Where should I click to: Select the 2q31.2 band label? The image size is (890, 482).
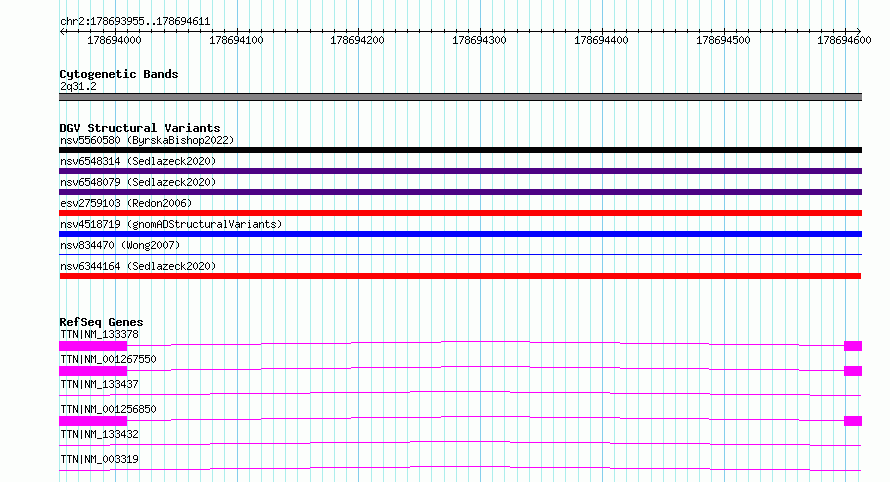pos(78,86)
